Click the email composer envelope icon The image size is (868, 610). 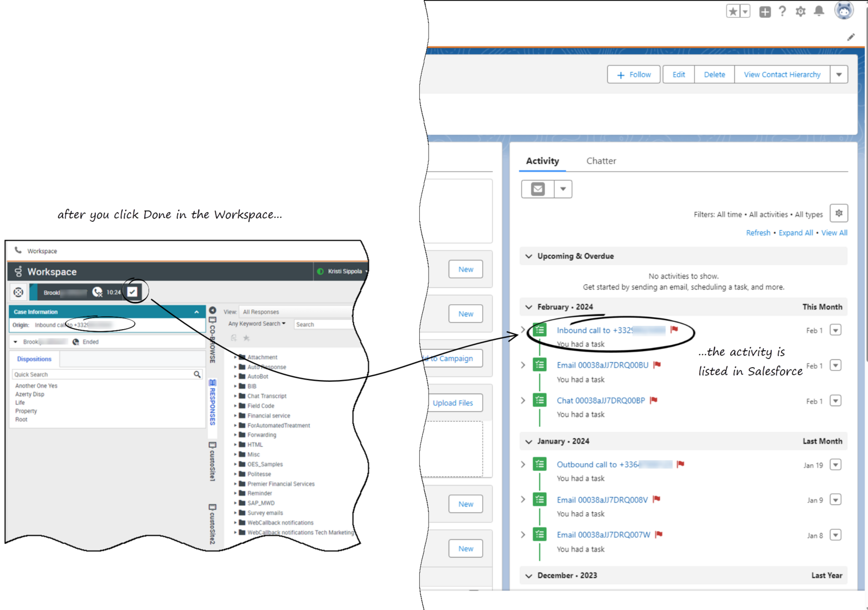pos(538,189)
